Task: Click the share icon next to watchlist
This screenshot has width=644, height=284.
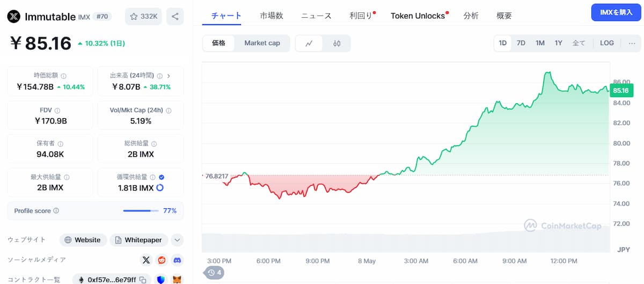Action: pos(175,17)
